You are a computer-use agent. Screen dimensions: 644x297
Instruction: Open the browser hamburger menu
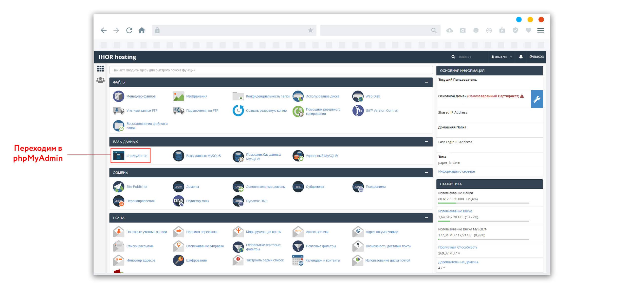[540, 30]
